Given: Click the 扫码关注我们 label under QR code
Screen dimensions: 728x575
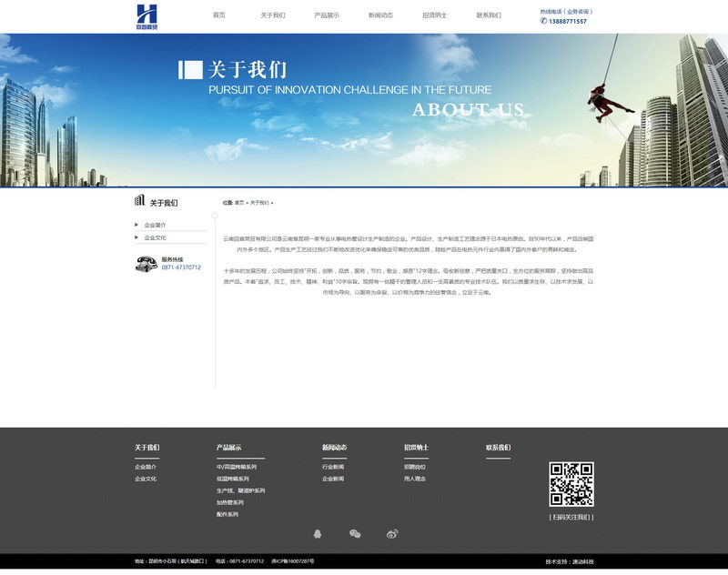Looking at the screenshot, I should (571, 517).
